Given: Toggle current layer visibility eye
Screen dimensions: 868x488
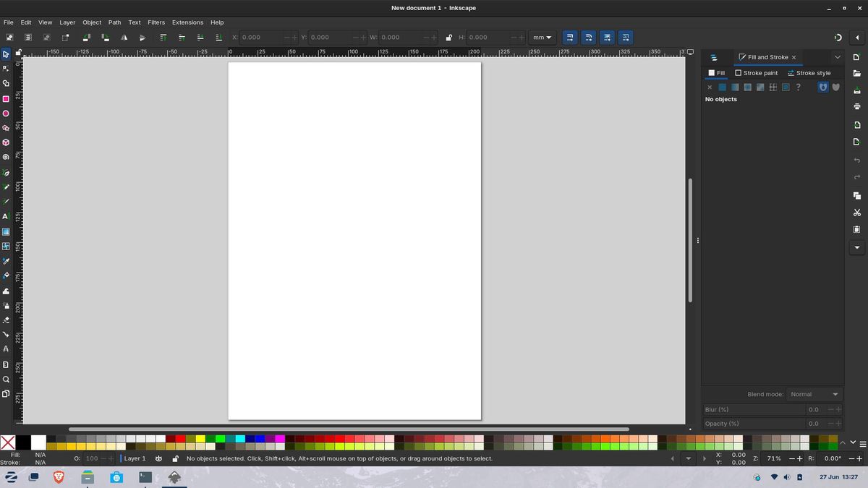Looking at the screenshot, I should tap(158, 458).
